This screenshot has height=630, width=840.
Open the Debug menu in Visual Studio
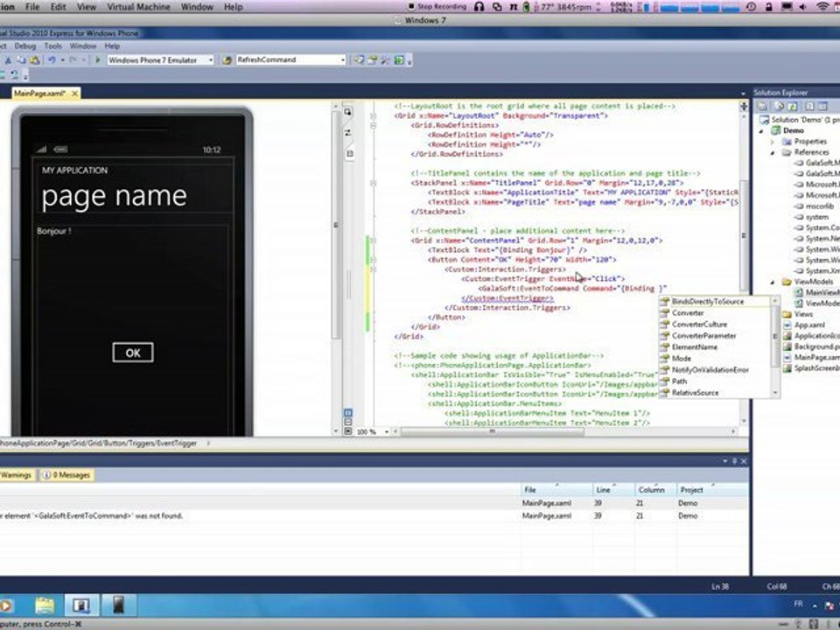24,46
